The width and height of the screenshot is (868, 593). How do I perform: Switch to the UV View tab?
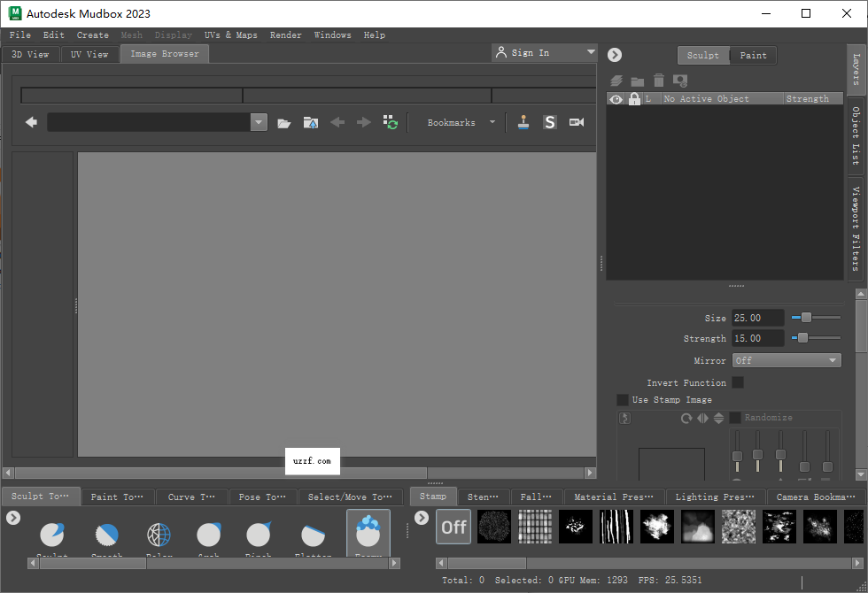[x=89, y=53]
